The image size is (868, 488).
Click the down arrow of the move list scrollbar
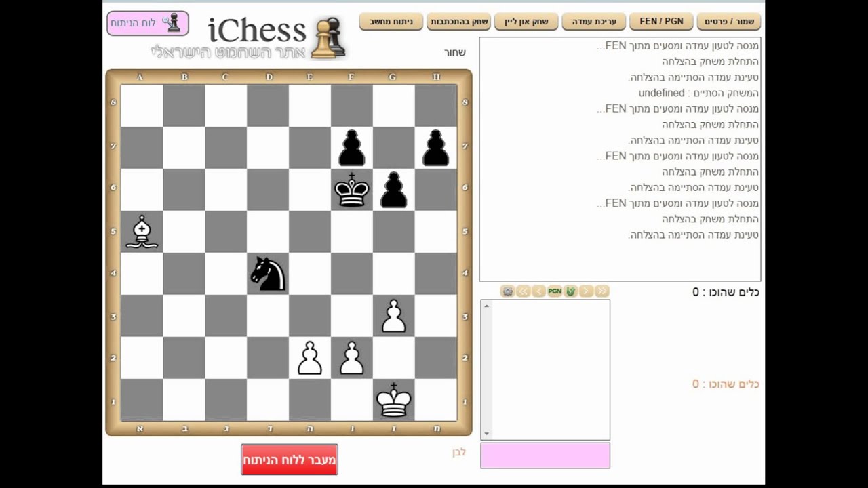[486, 434]
